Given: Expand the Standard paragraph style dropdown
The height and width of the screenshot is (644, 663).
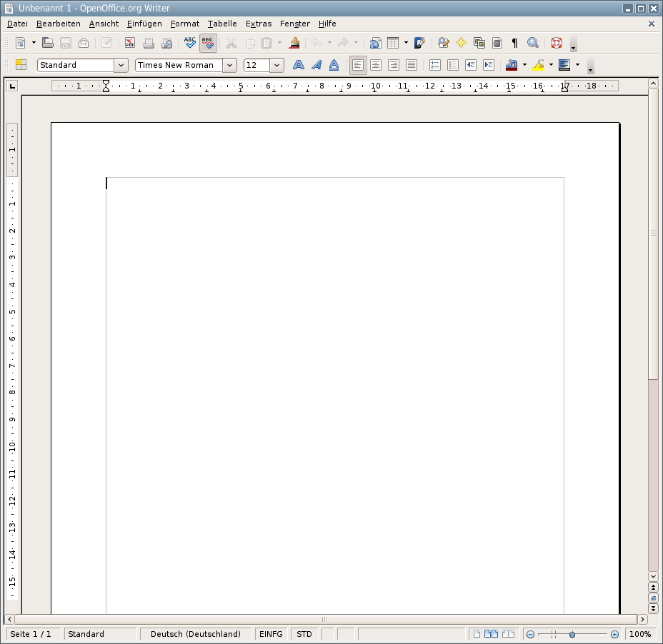Looking at the screenshot, I should tap(121, 65).
